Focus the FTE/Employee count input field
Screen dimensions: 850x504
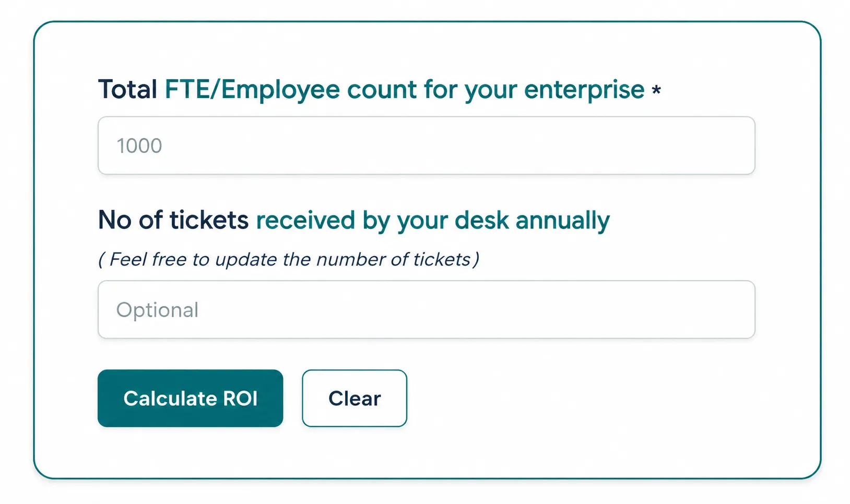coord(427,146)
